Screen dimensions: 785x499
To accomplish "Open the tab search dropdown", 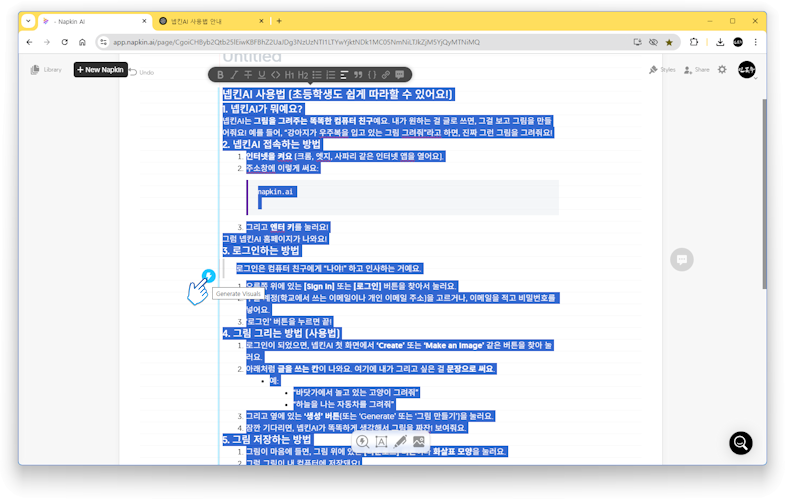I will (28, 21).
